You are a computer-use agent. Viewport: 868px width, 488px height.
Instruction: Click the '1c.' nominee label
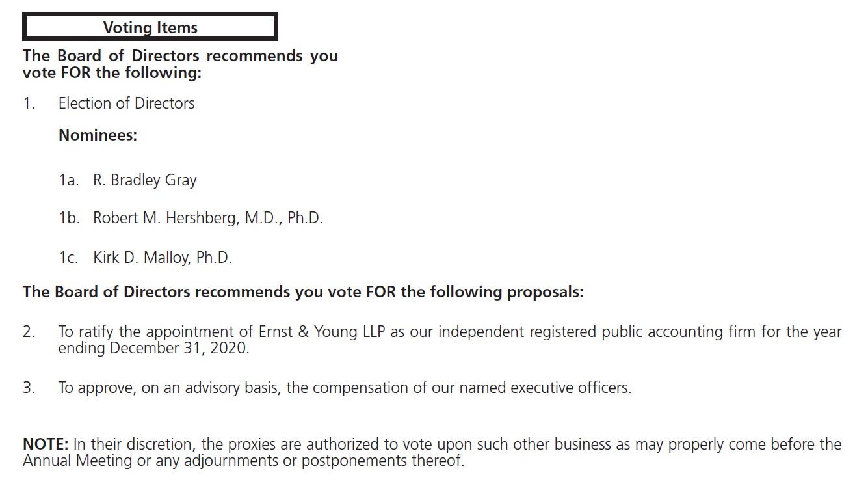point(68,257)
